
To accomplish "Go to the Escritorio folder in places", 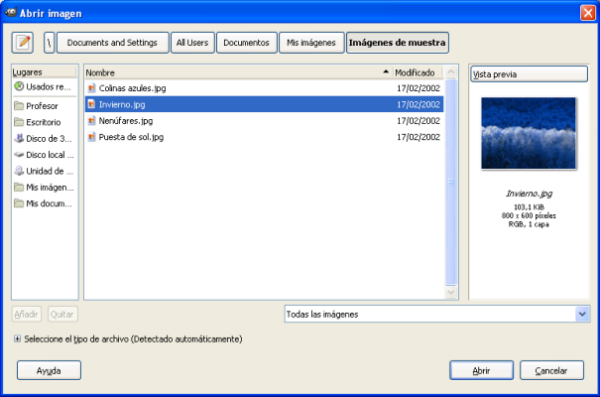I will pos(44,122).
